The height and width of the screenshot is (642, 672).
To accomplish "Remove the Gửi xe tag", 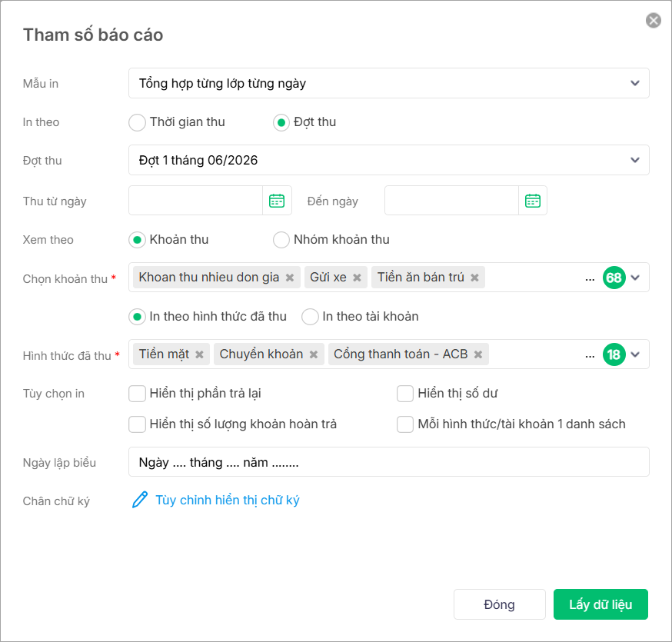I will [x=357, y=278].
